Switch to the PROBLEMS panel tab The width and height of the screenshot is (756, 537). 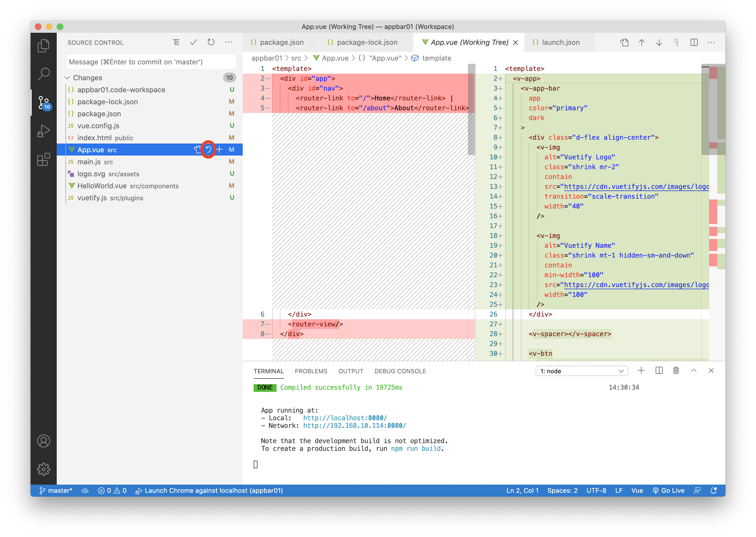[x=311, y=371]
